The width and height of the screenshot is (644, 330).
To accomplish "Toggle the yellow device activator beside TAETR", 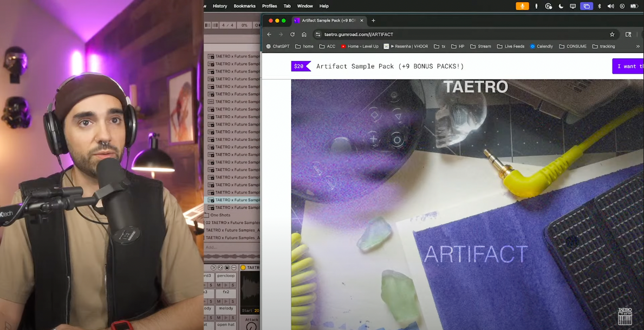I will [x=243, y=268].
